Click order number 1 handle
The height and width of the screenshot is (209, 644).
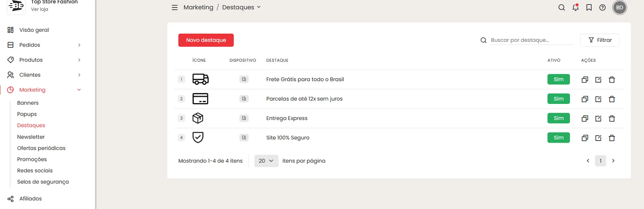pyautogui.click(x=182, y=79)
